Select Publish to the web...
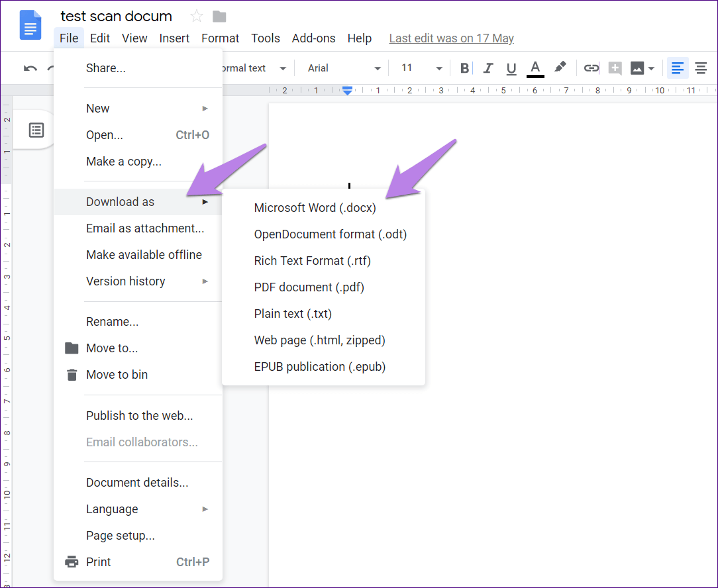This screenshot has width=718, height=588. coord(138,415)
